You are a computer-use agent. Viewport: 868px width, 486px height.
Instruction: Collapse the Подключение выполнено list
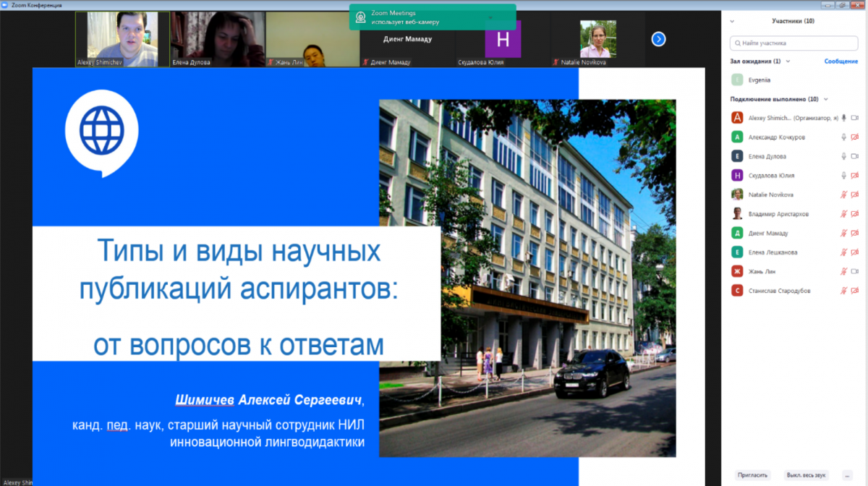826,99
